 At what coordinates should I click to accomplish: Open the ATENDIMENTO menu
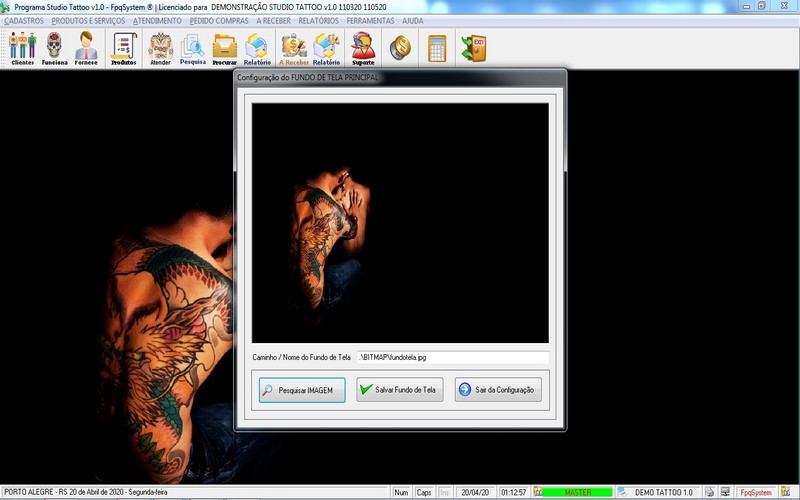[x=157, y=21]
